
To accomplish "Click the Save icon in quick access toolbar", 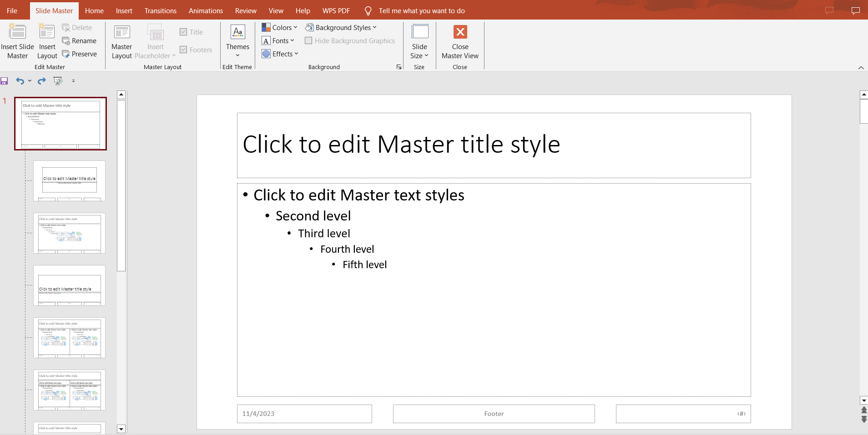I will (x=5, y=81).
